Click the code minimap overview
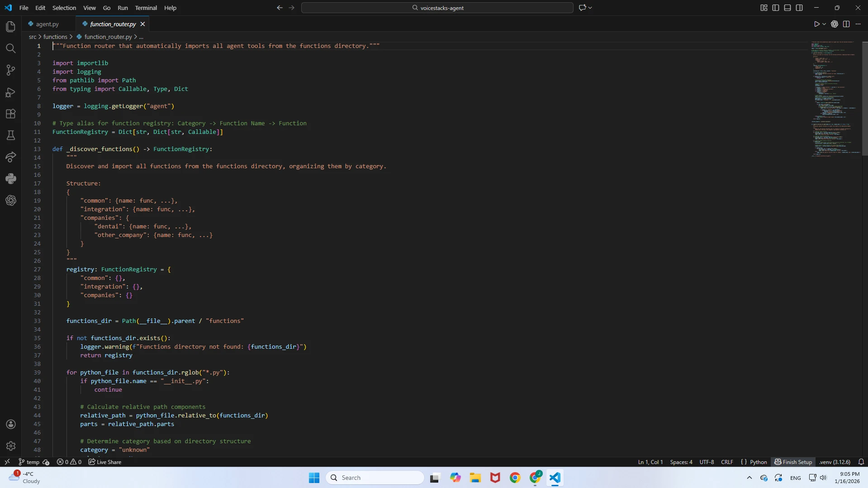868x488 pixels. (x=835, y=99)
